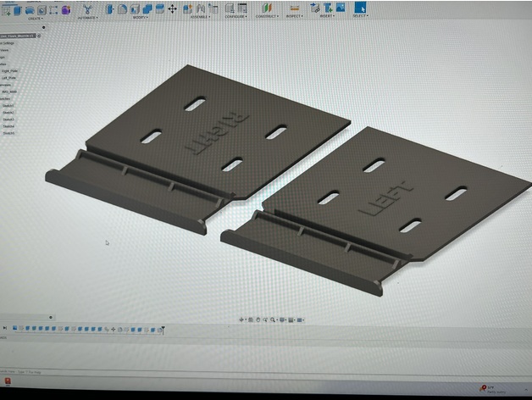Click the Inspect measure icon

click(x=294, y=8)
